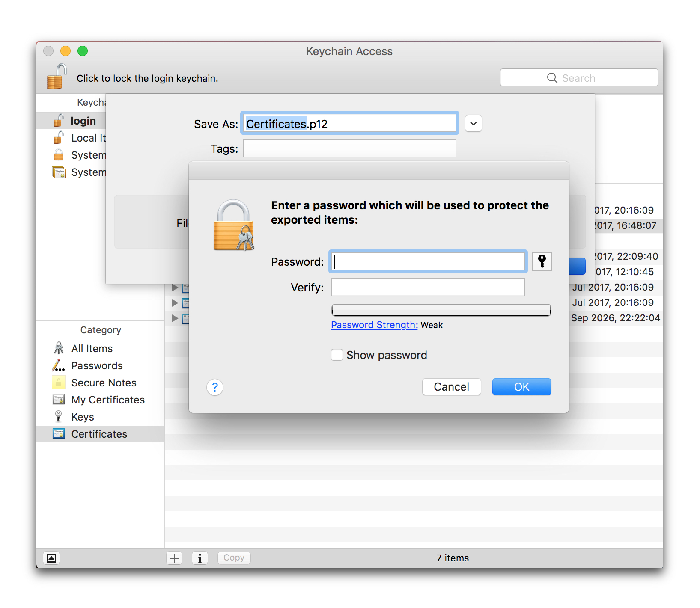Image resolution: width=700 pixels, height=608 pixels.
Task: Expand the first certificate disclosure triangle
Action: [175, 288]
